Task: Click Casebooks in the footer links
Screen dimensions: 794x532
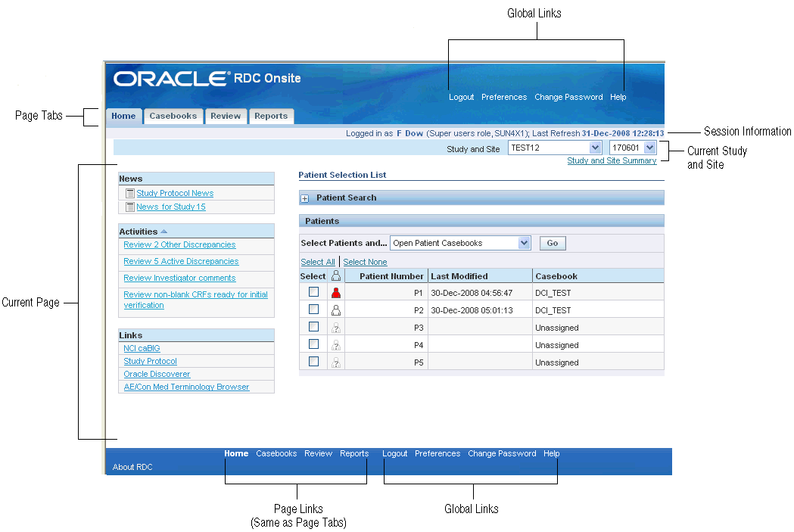Action: tap(276, 453)
